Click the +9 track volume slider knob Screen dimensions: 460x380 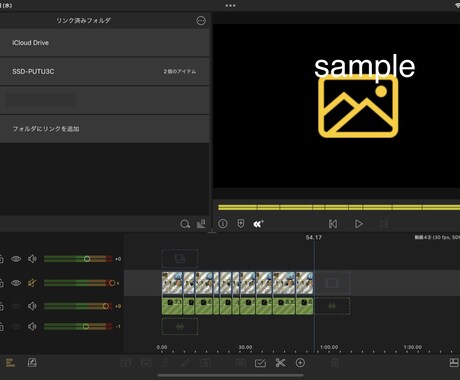point(106,306)
